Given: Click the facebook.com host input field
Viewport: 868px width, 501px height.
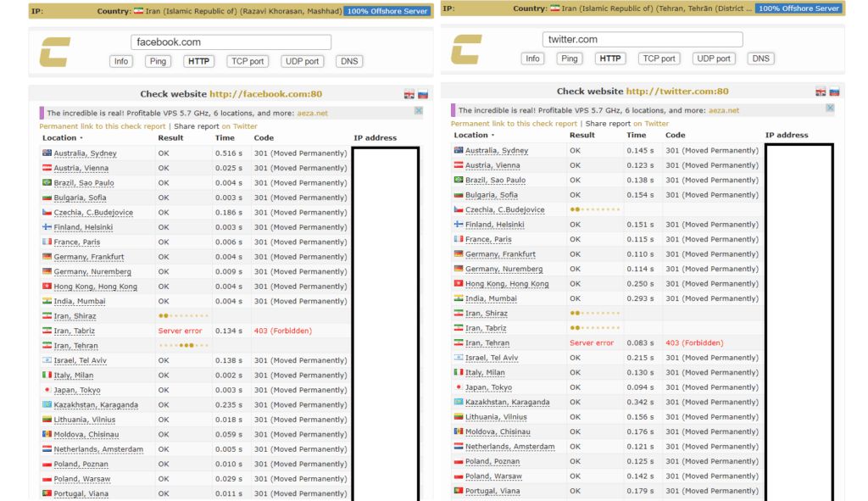Looking at the screenshot, I should coord(231,42).
